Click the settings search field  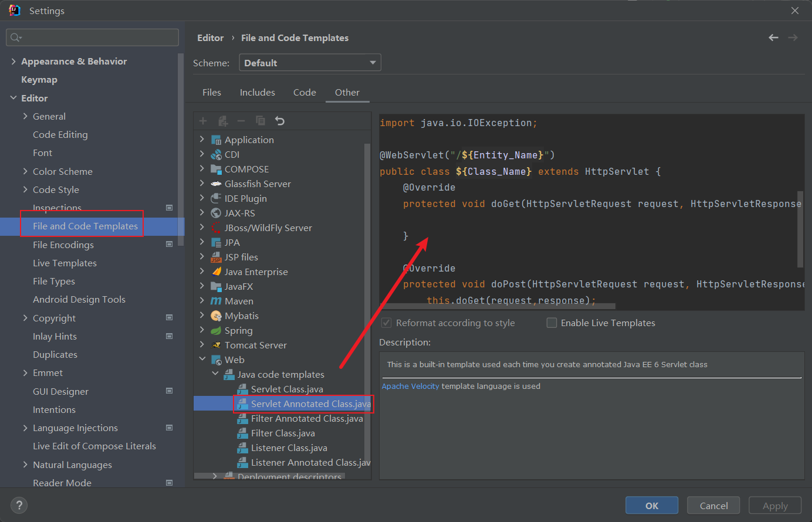pyautogui.click(x=92, y=38)
